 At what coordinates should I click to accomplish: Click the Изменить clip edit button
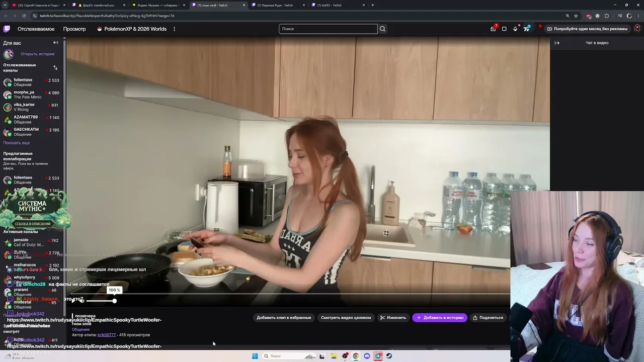[393, 318]
